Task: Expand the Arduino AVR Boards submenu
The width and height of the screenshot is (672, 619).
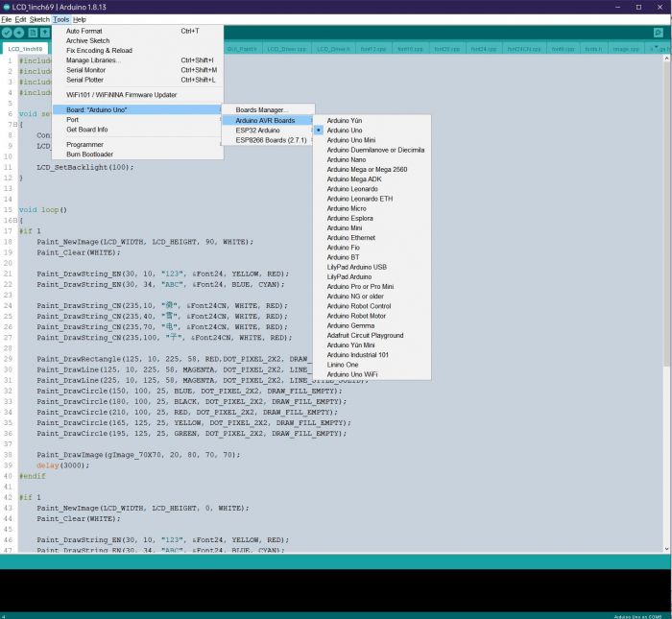Action: point(268,120)
